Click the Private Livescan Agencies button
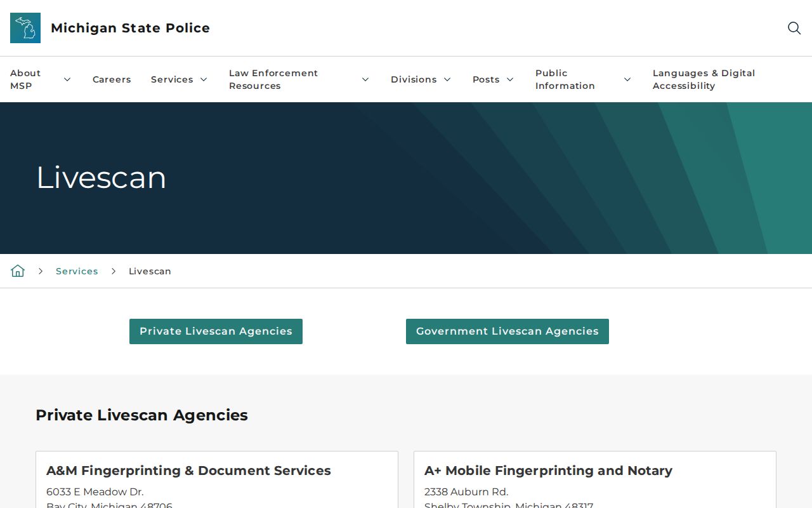812x508 pixels. tap(216, 331)
